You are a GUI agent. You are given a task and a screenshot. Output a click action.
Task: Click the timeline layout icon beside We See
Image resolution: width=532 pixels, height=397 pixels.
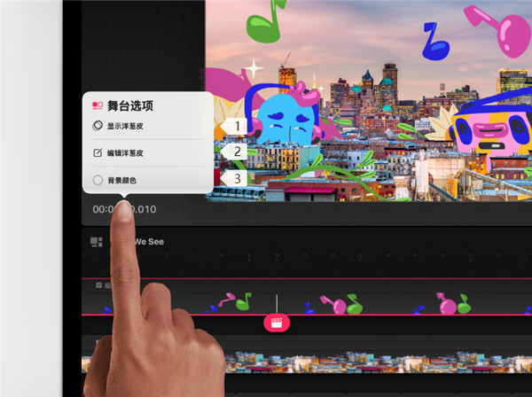(97, 241)
